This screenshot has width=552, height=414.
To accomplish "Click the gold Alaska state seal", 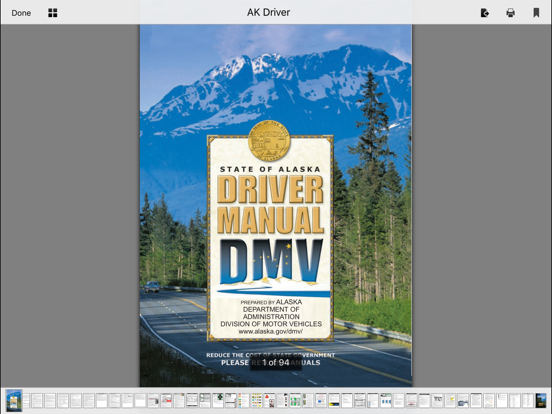I will [269, 141].
